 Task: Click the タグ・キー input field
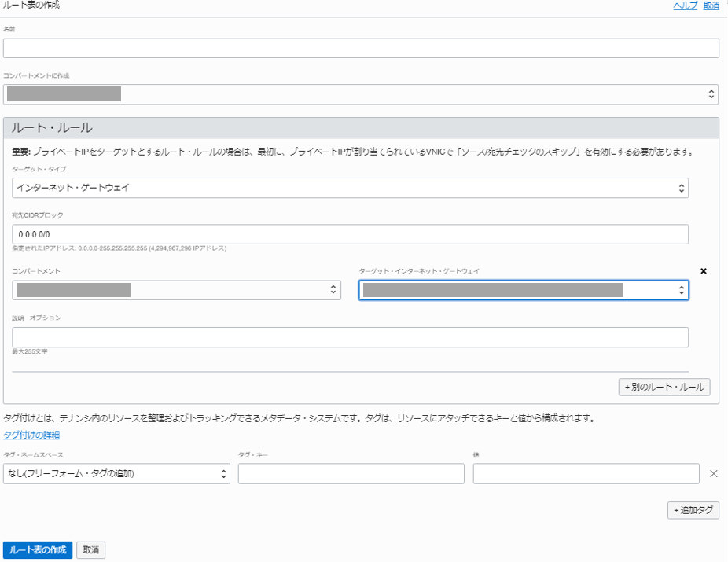[x=351, y=473]
